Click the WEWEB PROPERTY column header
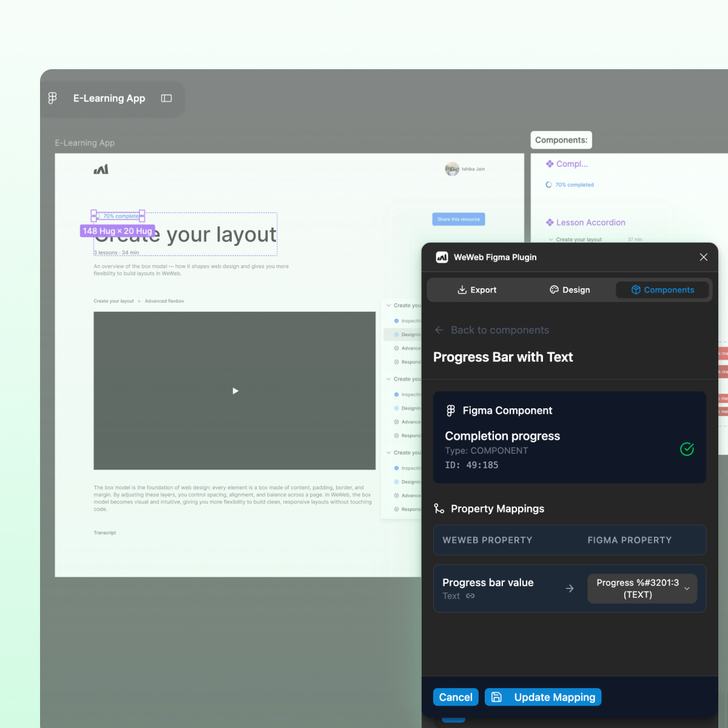This screenshot has width=728, height=728. [487, 540]
